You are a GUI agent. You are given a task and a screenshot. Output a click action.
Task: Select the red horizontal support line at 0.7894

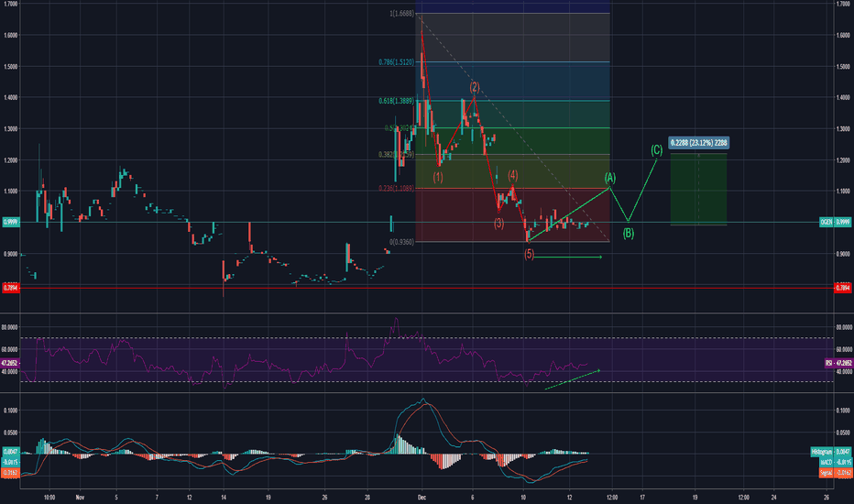(x=426, y=288)
